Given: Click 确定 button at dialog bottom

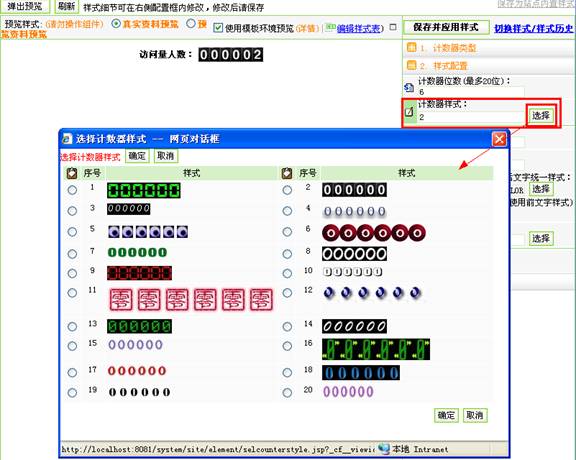Looking at the screenshot, I should [446, 415].
